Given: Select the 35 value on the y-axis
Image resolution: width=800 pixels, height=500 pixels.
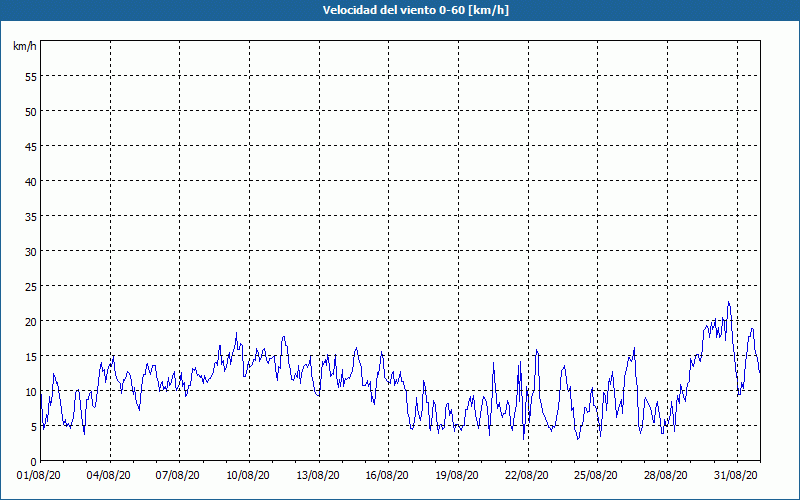Looking at the screenshot, I should 31,217.
